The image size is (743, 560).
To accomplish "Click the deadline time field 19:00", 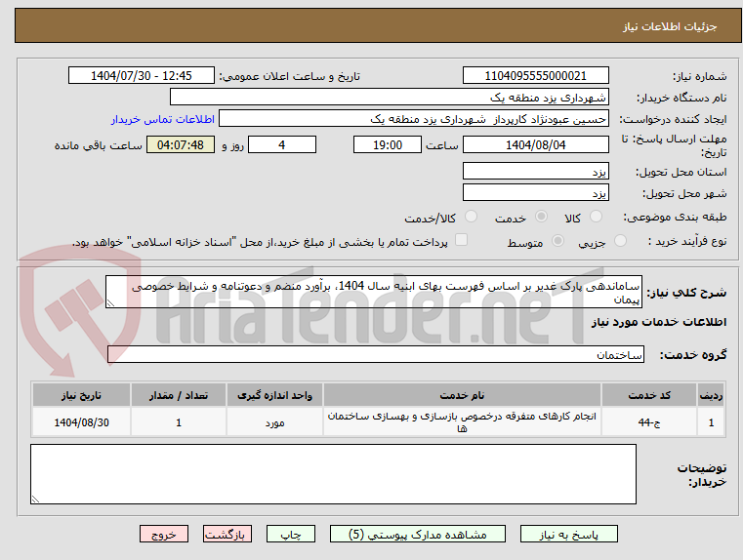I will (388, 144).
